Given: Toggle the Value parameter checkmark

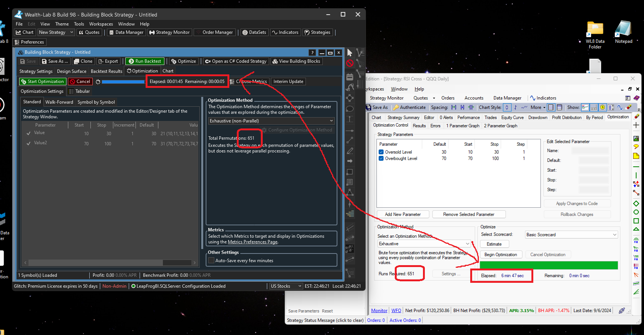Looking at the screenshot, I should pyautogui.click(x=29, y=133).
